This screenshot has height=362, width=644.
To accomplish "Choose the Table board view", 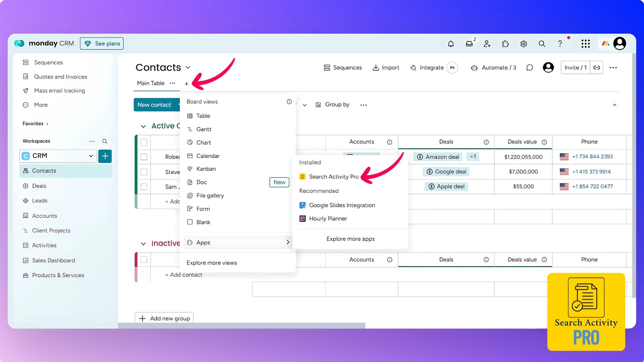I will pos(203,116).
